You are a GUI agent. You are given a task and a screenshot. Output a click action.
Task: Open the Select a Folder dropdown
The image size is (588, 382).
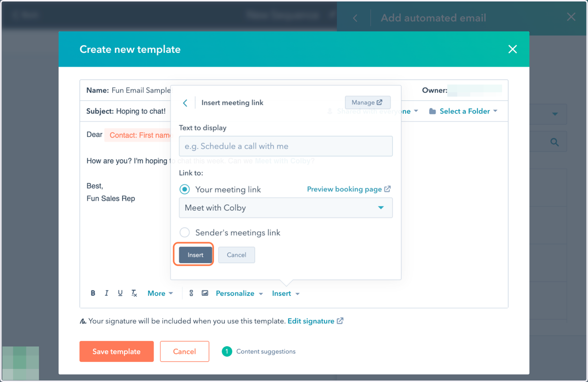tap(463, 111)
